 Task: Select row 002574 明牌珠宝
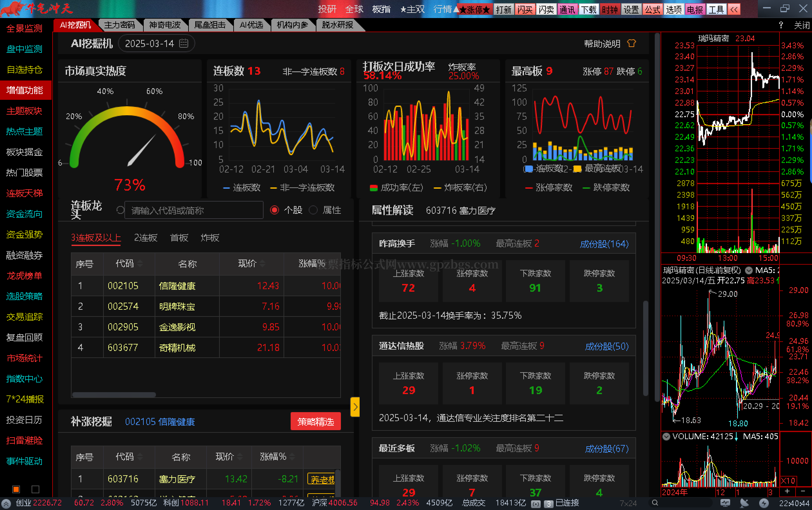click(x=206, y=306)
